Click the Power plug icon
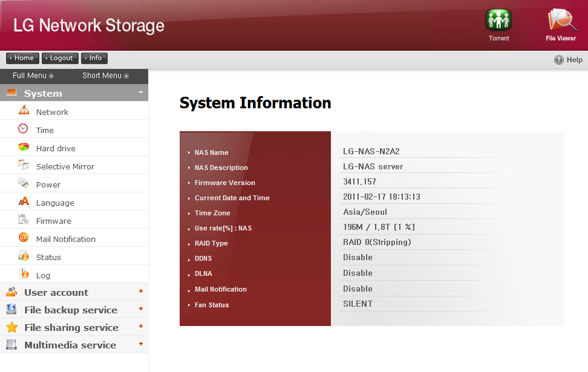Image resolution: width=588 pixels, height=372 pixels. (23, 183)
